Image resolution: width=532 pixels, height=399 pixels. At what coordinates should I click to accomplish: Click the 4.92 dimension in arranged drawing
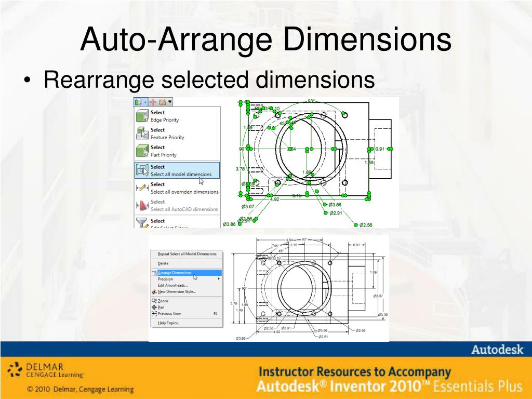click(277, 332)
